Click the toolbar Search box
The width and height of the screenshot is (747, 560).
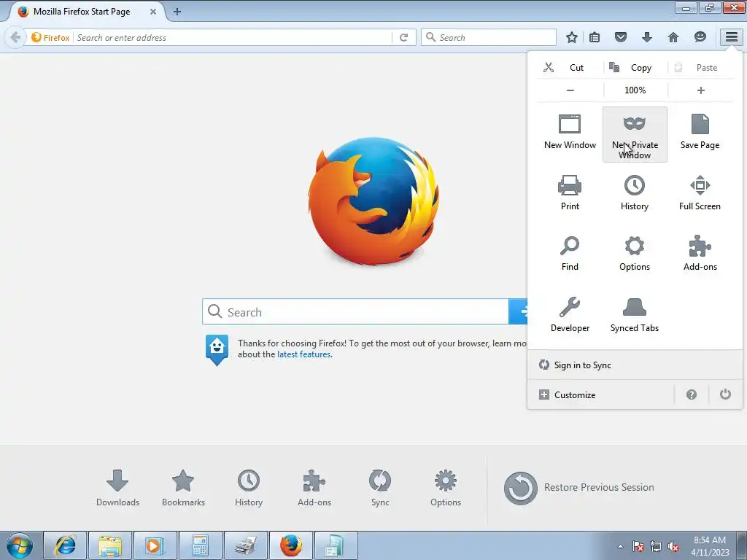(489, 37)
